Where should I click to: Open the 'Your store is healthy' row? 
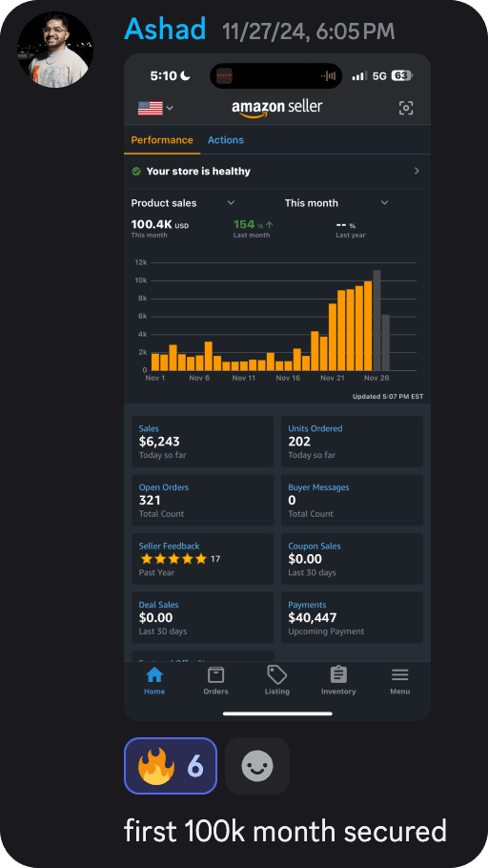click(277, 171)
